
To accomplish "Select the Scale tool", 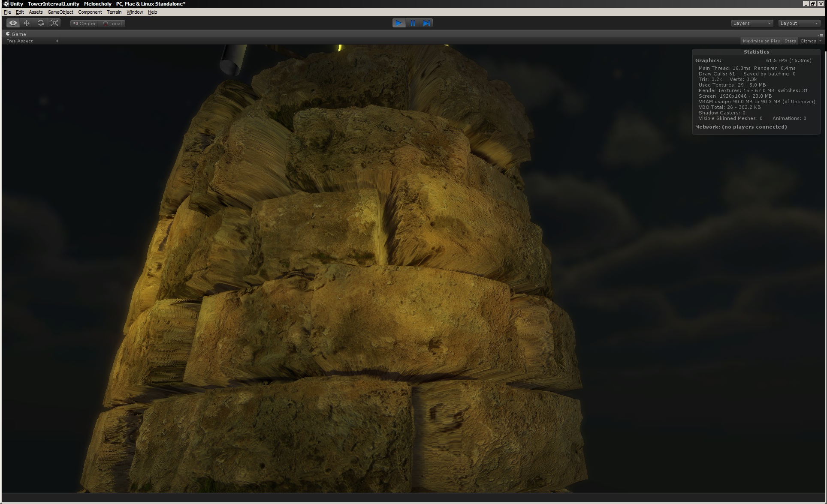I will click(x=54, y=23).
